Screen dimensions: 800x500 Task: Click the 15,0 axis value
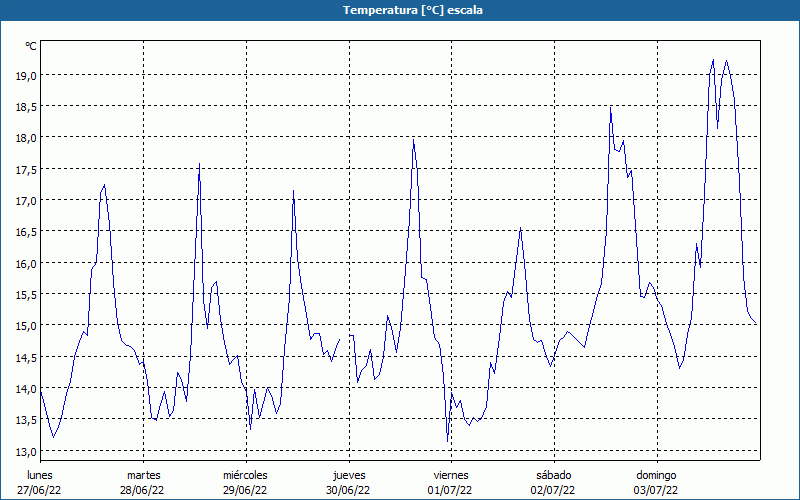tap(26, 326)
